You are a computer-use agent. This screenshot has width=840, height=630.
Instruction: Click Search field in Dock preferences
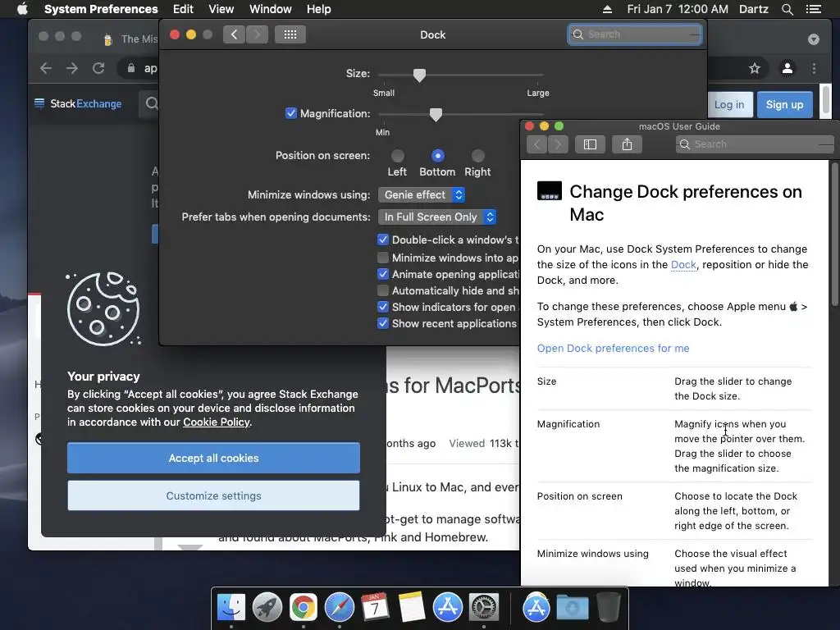635,34
